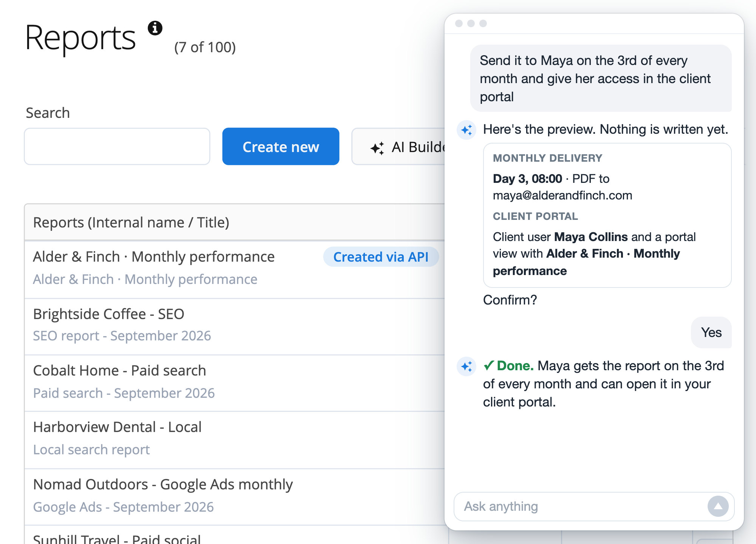Click the assistant sparkle avatar beside the preview message
Viewport: 756px width, 544px height.
tap(466, 130)
